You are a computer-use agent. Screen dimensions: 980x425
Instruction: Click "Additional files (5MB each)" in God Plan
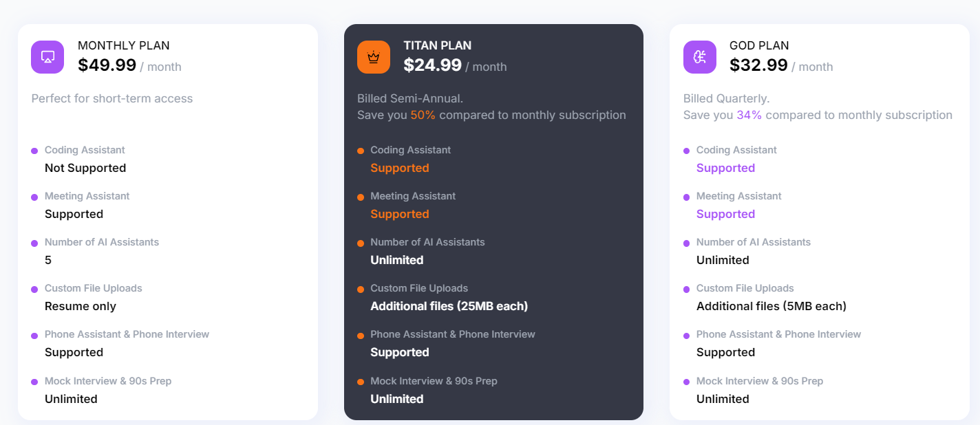[771, 306]
